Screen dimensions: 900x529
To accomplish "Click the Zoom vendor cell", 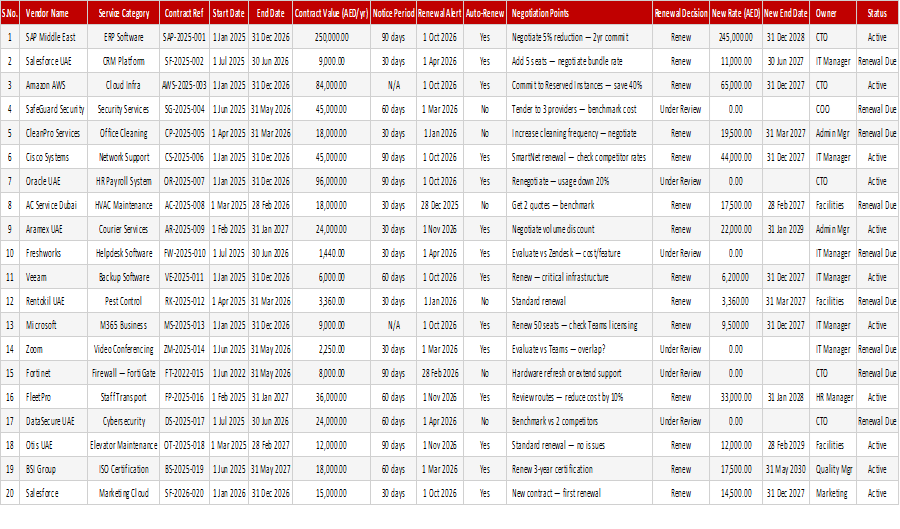I will [53, 349].
